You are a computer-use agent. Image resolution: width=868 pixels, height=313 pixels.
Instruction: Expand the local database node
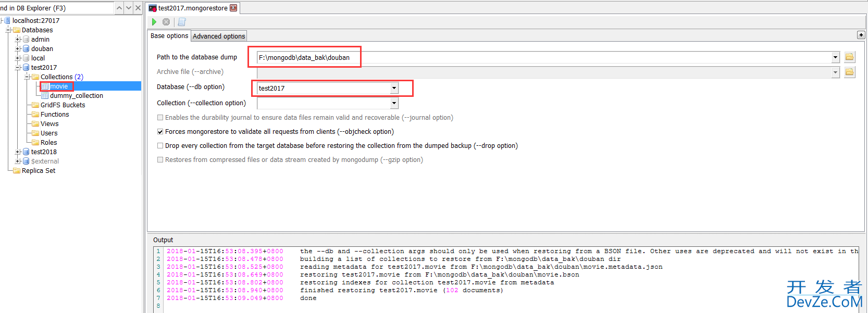tap(18, 58)
